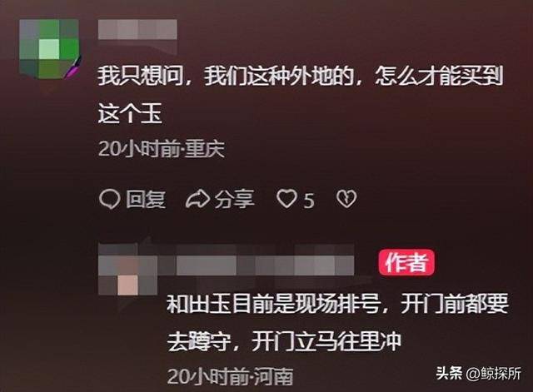Click the 分享 share label

click(x=235, y=199)
